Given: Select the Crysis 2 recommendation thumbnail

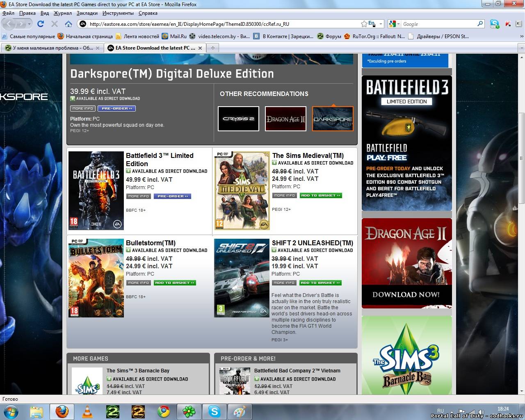Looking at the screenshot, I should click(238, 119).
